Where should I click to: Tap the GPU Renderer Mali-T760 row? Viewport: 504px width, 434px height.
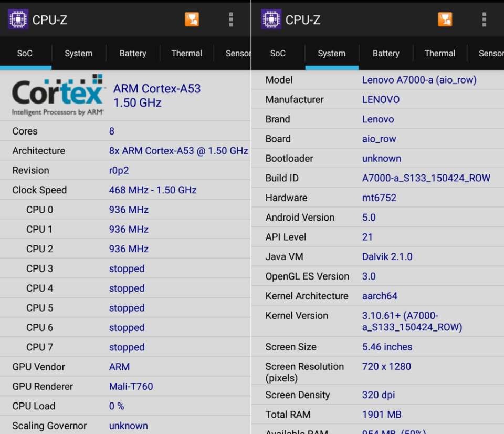point(125,386)
